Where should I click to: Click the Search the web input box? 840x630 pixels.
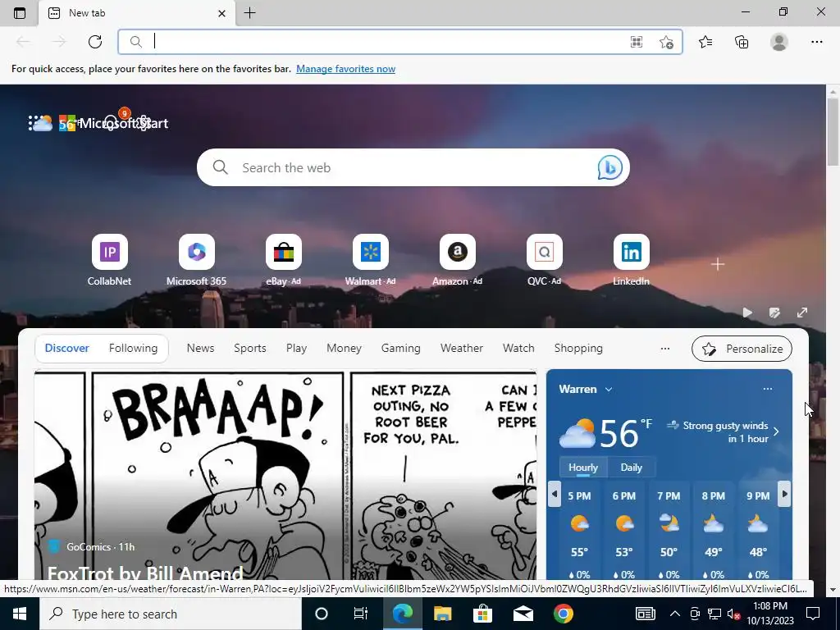(x=413, y=167)
